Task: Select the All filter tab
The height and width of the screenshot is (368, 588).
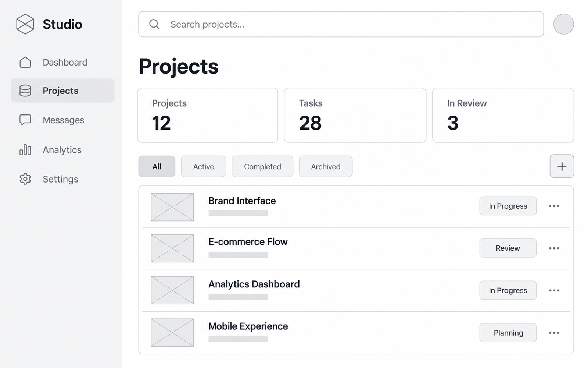Action: click(x=157, y=166)
